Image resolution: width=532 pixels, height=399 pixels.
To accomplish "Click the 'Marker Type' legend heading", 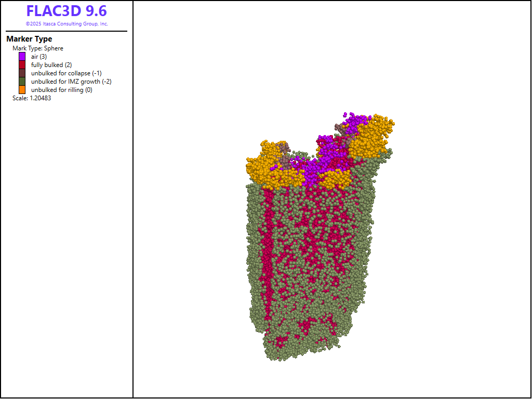I will [x=29, y=39].
